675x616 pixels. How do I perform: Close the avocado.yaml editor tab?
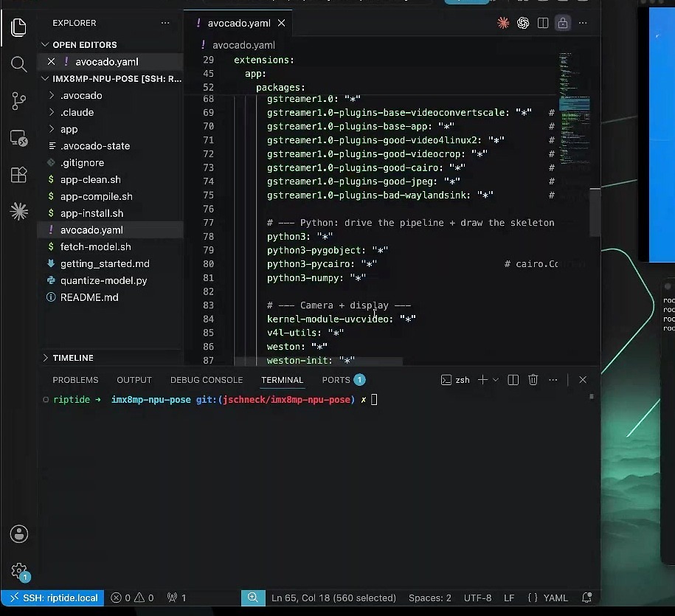281,23
